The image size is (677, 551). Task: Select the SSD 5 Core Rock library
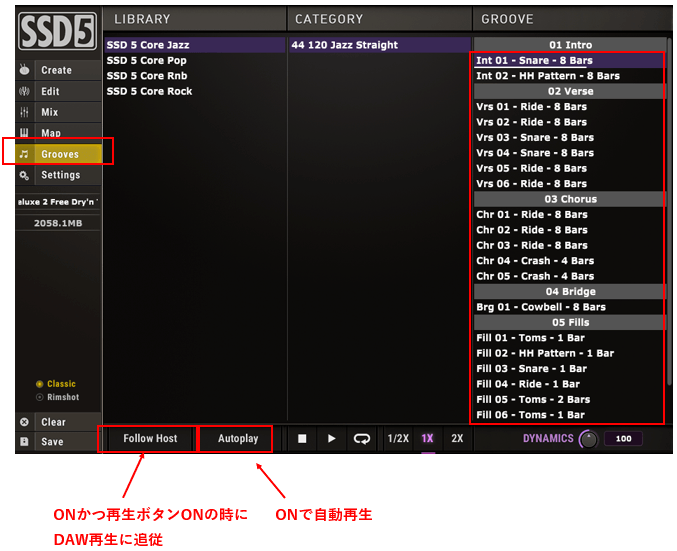(195, 91)
